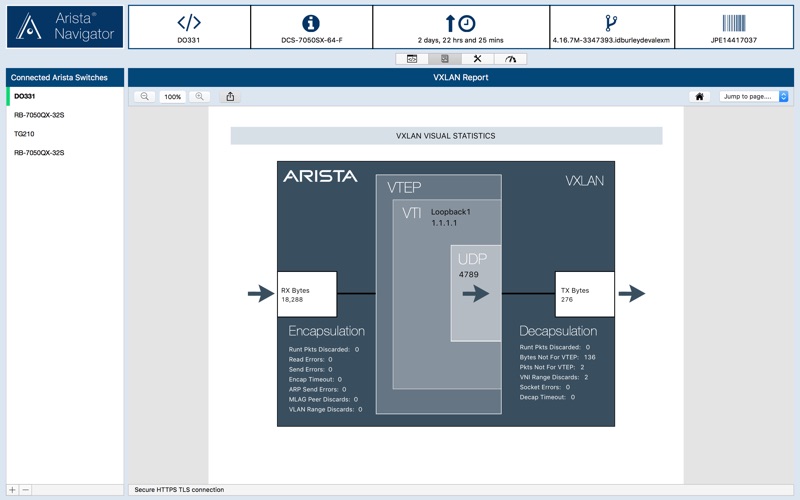Screen dimensions: 800x500
Task: Click the model info icon for DCS-7050SX-64-F
Action: (311, 23)
